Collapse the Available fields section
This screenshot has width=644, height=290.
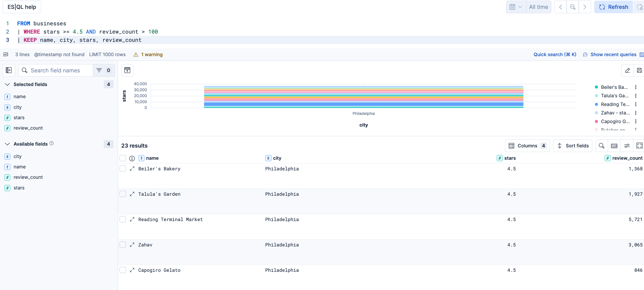click(x=8, y=144)
